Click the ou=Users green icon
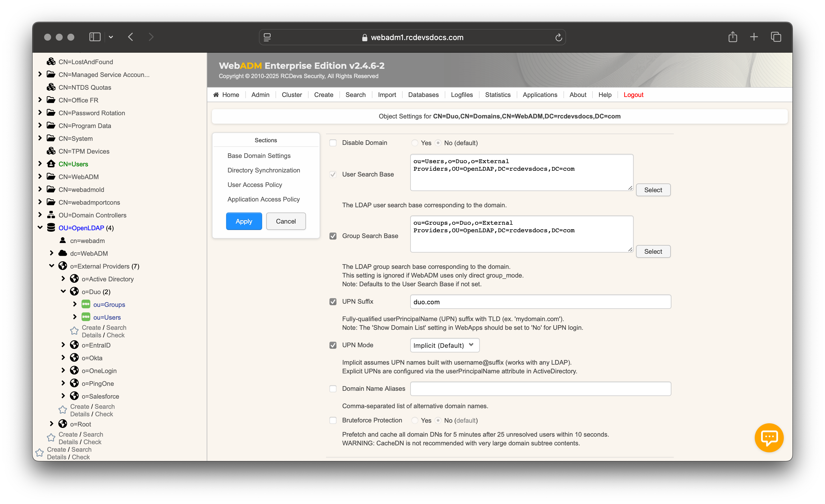The height and width of the screenshot is (504, 825). click(x=86, y=317)
